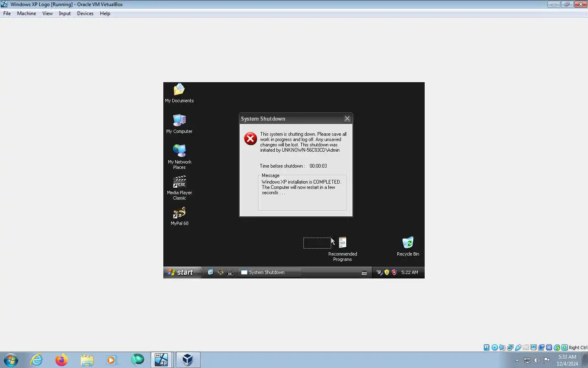588x368 pixels.
Task: Launch Internet Explorer from host taskbar
Action: click(37, 360)
